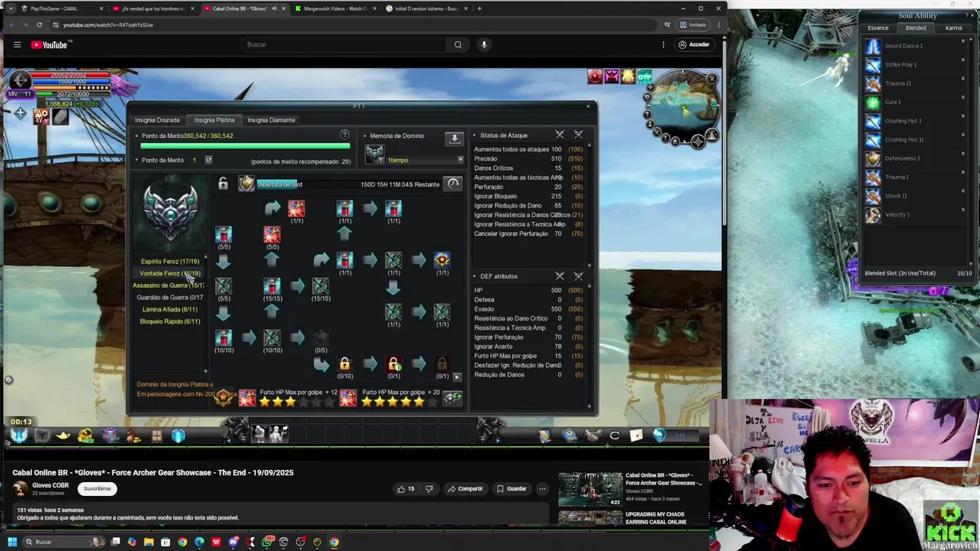Viewport: 980px width, 551px height.
Task: Select the Insignia Platina tab
Action: pyautogui.click(x=214, y=120)
